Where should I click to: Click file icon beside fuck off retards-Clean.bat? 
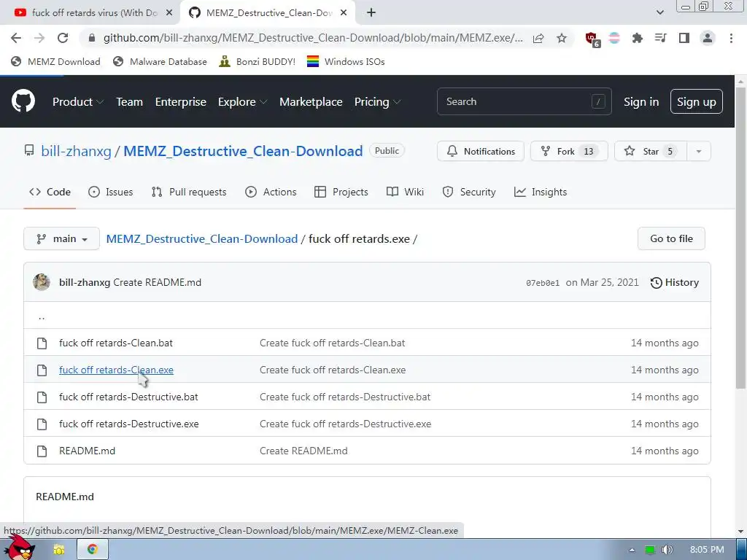(x=42, y=343)
